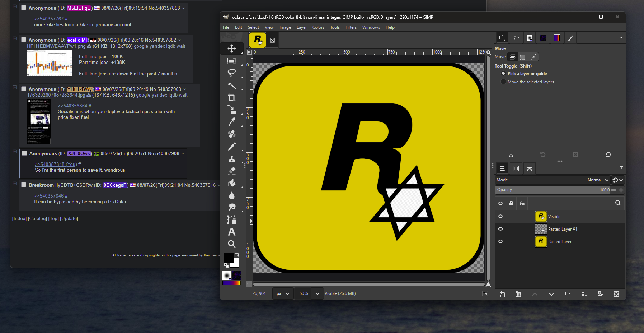Tick checkbox for post No.540357882
Screen dimensions: 644x333
[24, 40]
